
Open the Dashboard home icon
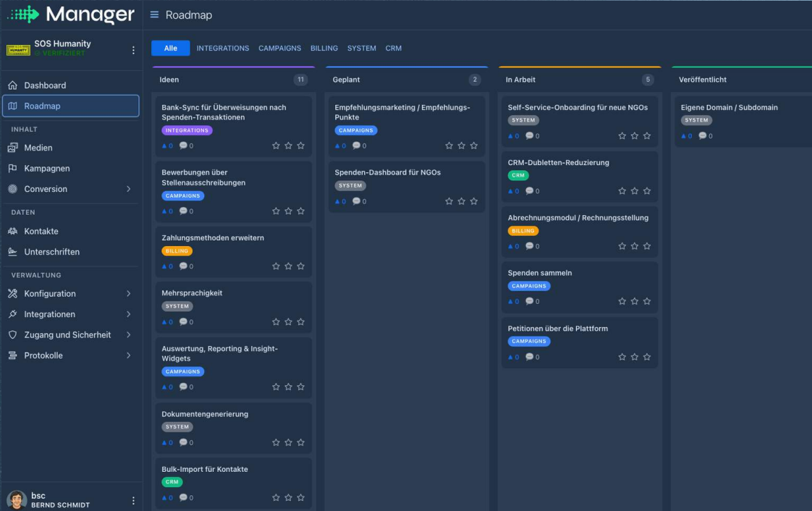[13, 85]
